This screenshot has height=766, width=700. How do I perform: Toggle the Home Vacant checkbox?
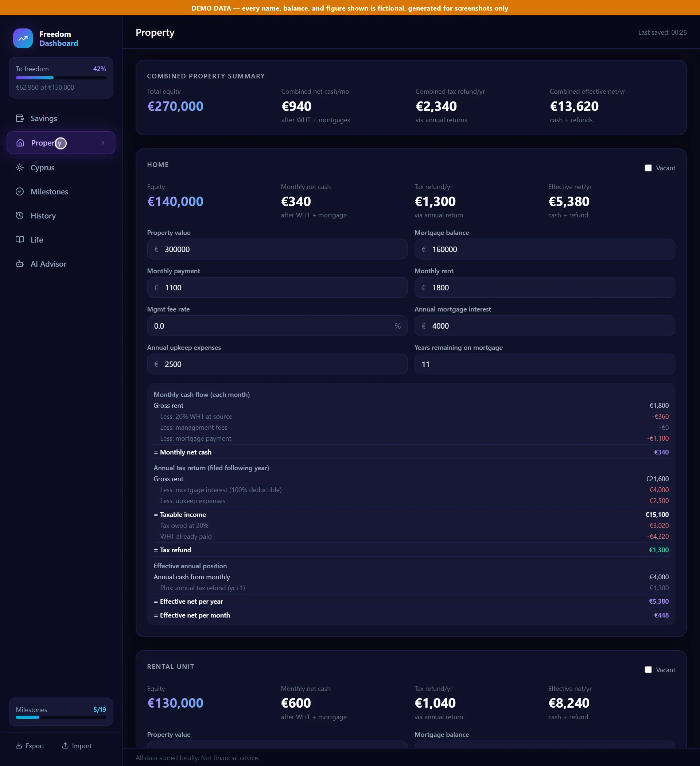[648, 168]
